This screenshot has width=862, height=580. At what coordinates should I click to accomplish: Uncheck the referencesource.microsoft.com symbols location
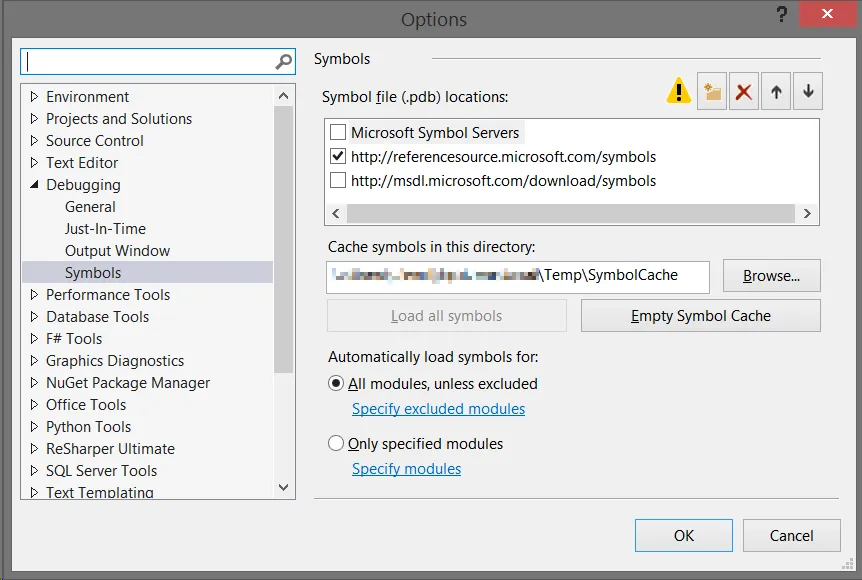click(338, 157)
